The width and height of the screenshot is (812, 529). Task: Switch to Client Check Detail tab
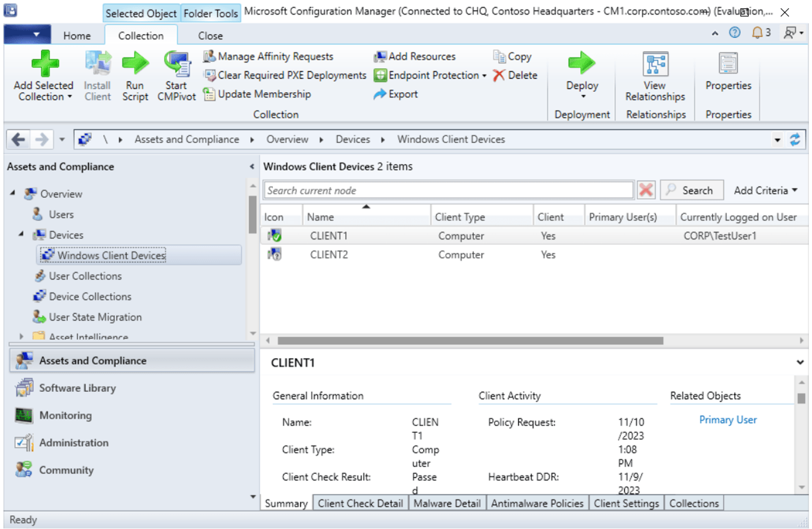pos(360,504)
